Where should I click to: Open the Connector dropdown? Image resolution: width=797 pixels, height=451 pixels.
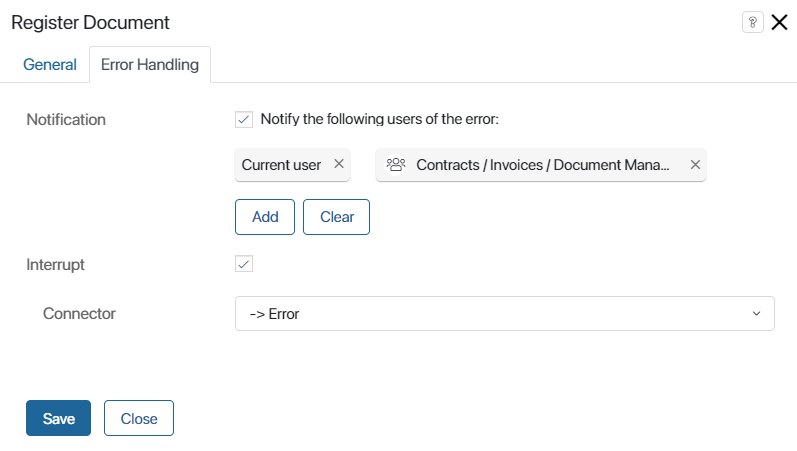tap(505, 314)
